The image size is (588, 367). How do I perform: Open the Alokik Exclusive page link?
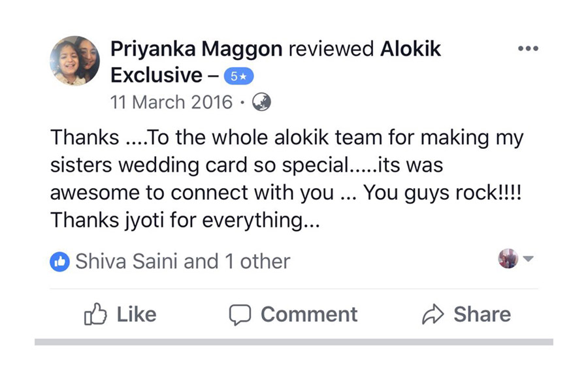click(276, 62)
